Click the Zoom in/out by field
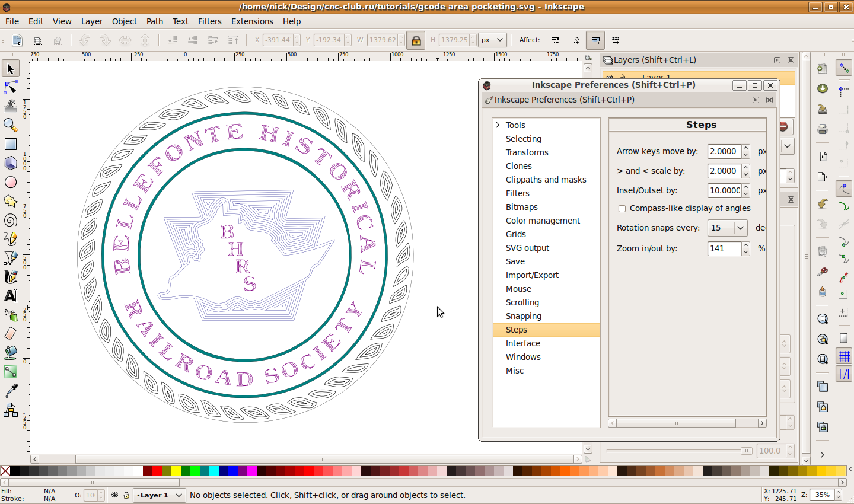 tap(725, 248)
